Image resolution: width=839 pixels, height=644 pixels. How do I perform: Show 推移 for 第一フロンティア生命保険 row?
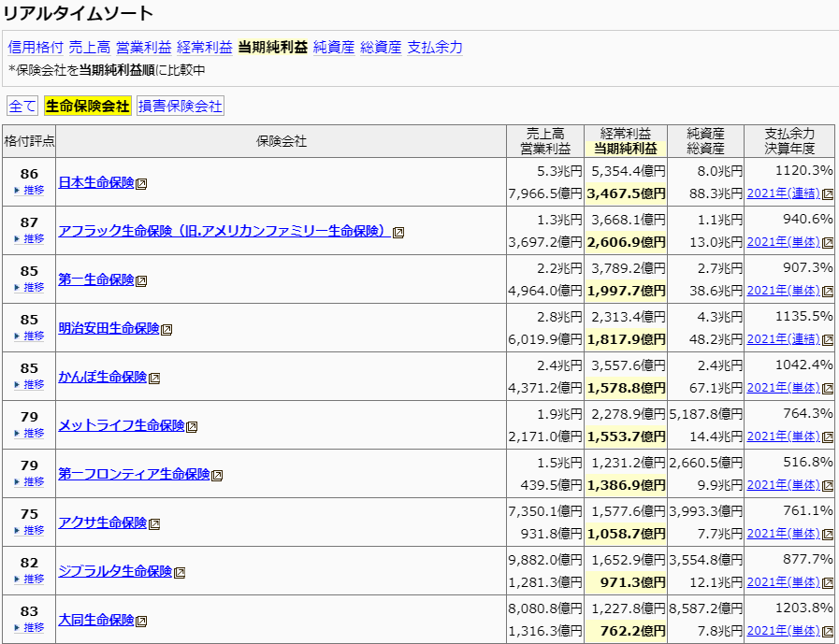tap(29, 482)
